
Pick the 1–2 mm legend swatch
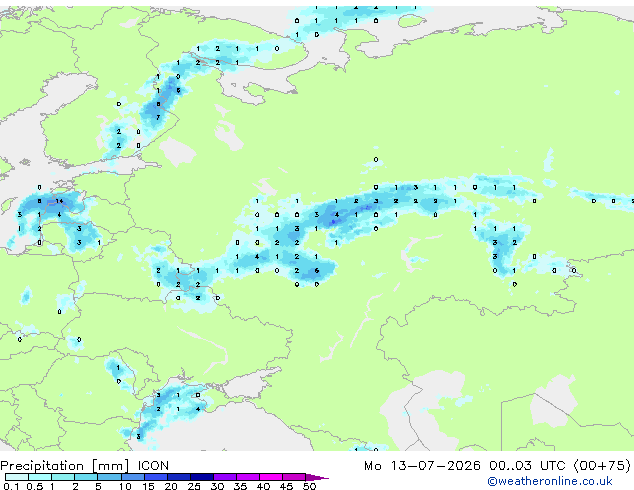pos(63,477)
